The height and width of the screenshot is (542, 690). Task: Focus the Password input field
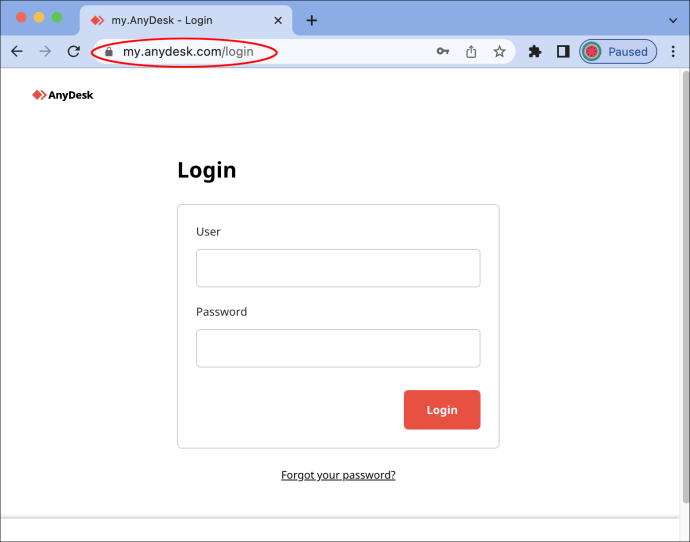(338, 348)
